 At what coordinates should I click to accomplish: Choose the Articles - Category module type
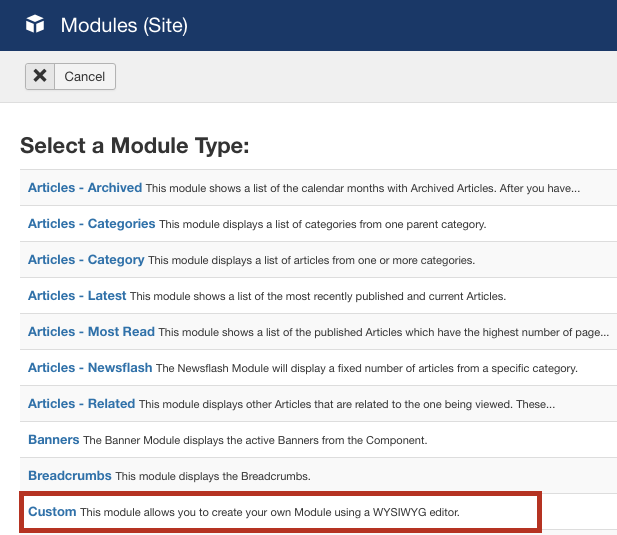86,260
